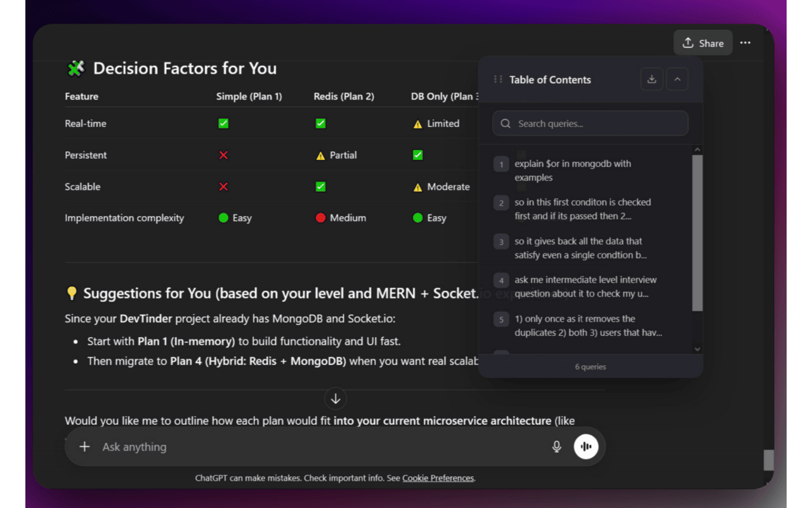The width and height of the screenshot is (812, 508).
Task: Click 'into your current microservice architecture' text
Action: tap(442, 421)
